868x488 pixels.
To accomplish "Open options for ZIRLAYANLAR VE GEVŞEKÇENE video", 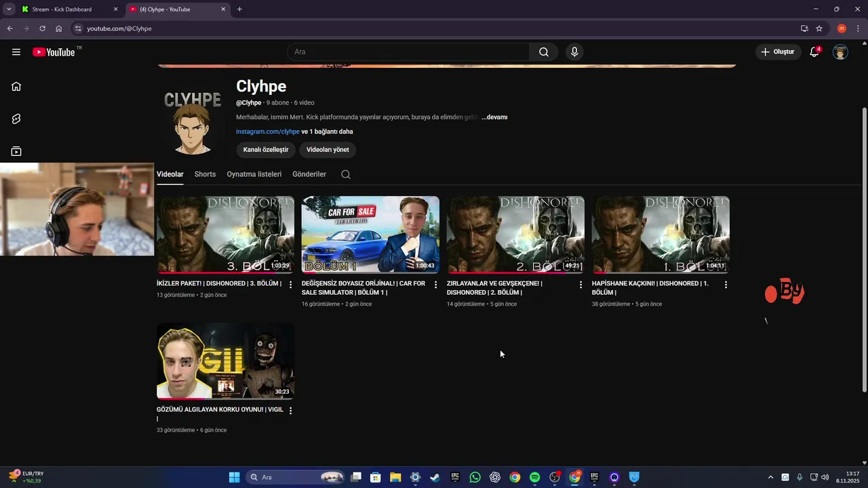I will [x=580, y=285].
